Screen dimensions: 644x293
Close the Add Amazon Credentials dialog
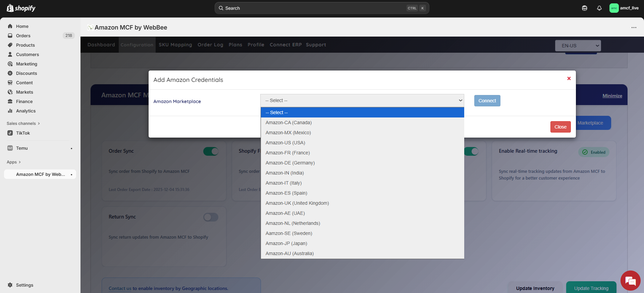(x=569, y=79)
